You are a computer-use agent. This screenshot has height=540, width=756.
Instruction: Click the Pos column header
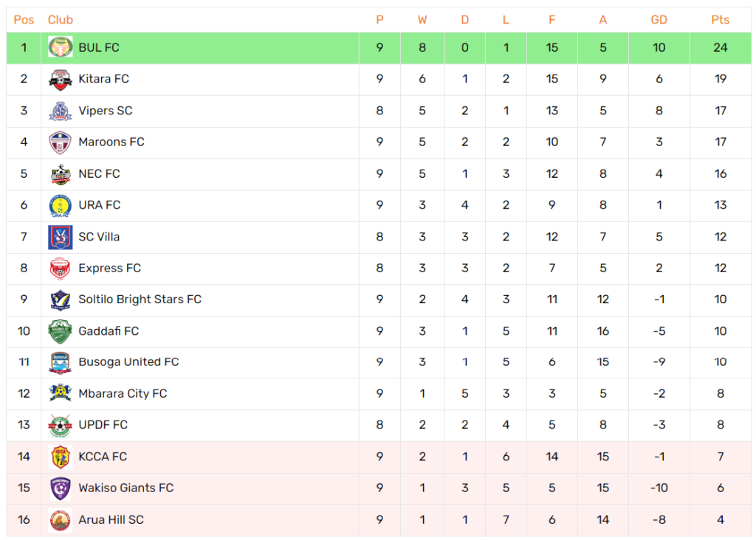[x=24, y=20]
